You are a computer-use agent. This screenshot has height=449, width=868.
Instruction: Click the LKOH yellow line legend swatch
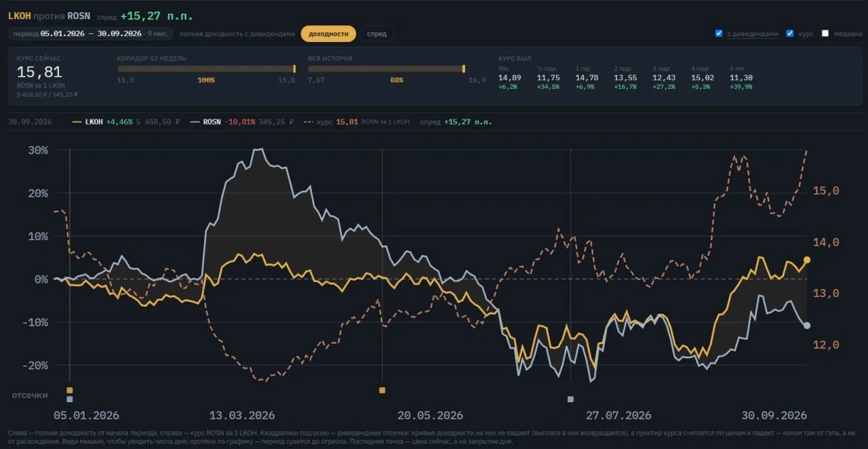click(77, 122)
